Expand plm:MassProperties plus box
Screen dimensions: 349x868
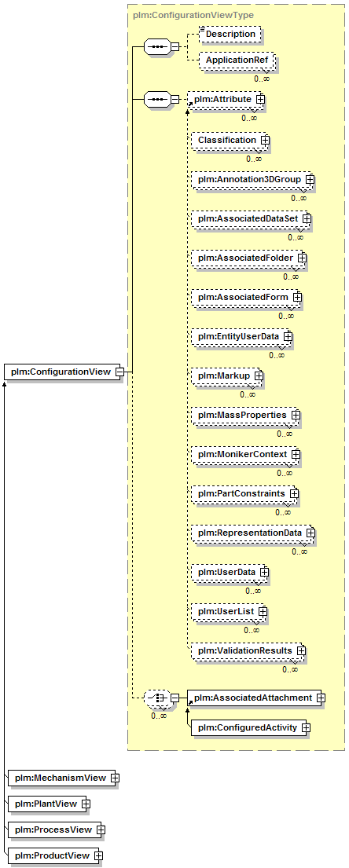(296, 415)
